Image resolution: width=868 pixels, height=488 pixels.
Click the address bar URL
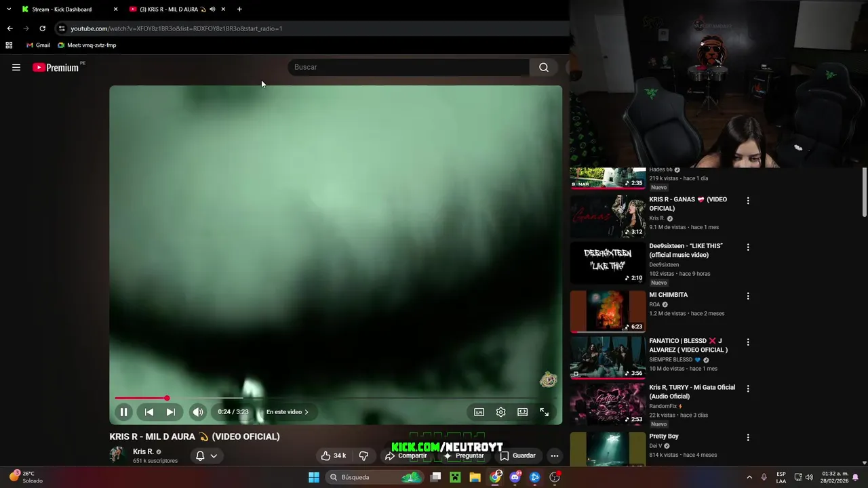176,28
